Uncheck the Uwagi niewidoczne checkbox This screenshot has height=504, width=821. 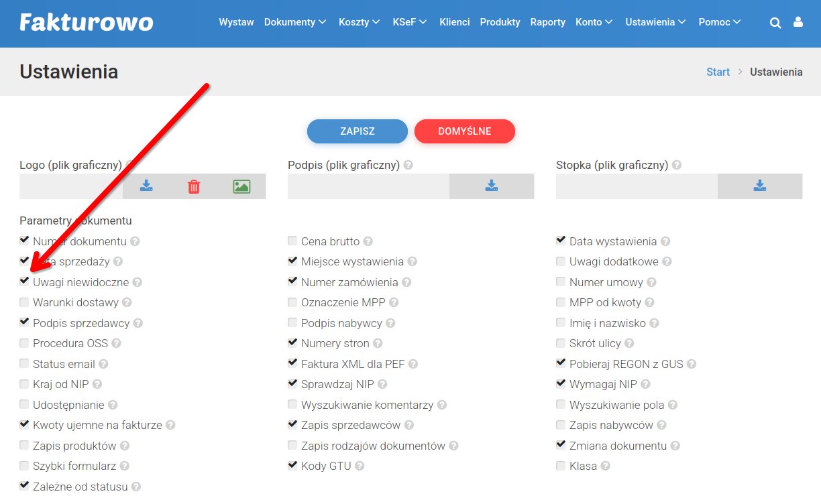25,282
